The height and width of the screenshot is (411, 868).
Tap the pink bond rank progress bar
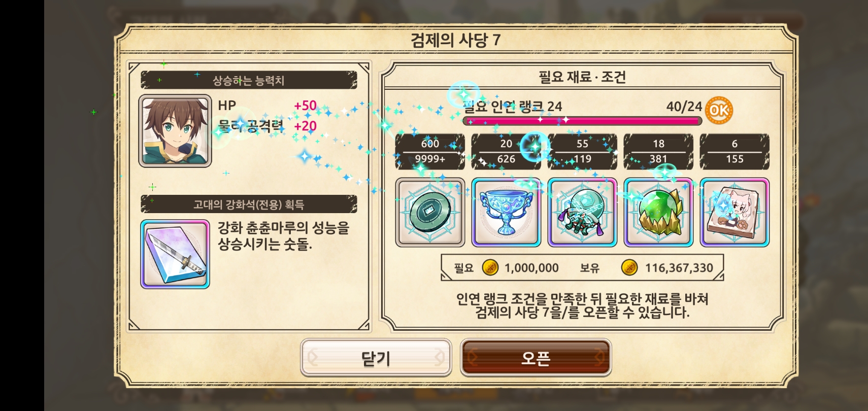(582, 121)
